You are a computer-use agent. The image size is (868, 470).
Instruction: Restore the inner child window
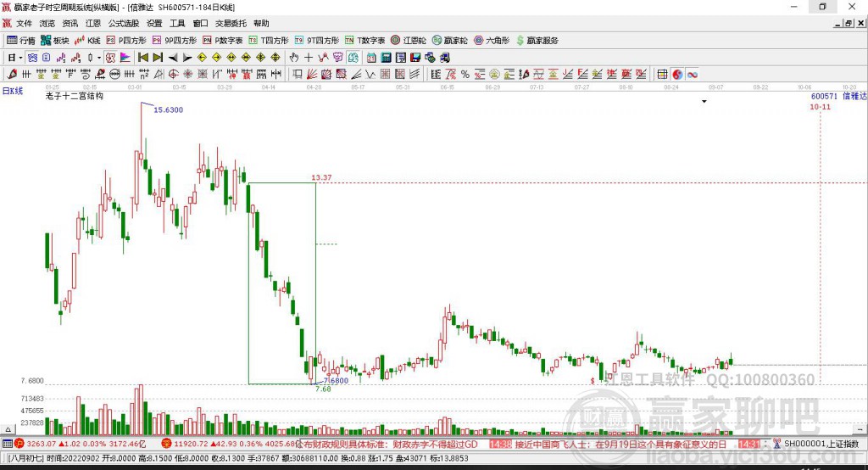coord(849,23)
